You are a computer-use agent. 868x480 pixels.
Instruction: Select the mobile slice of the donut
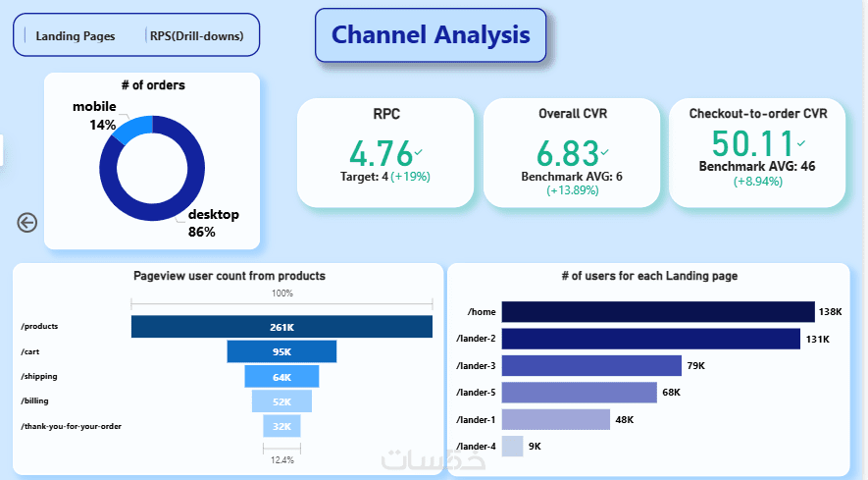click(131, 130)
